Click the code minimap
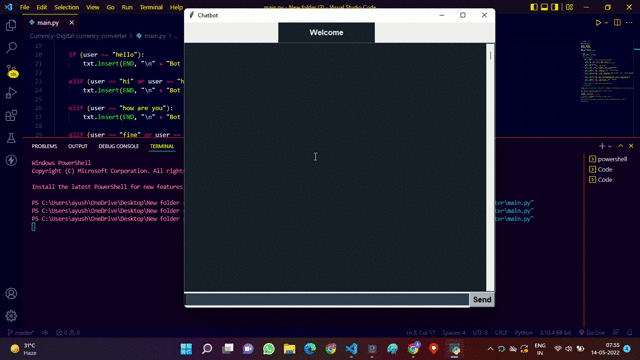Screen dimensions: 640x360 (606, 71)
